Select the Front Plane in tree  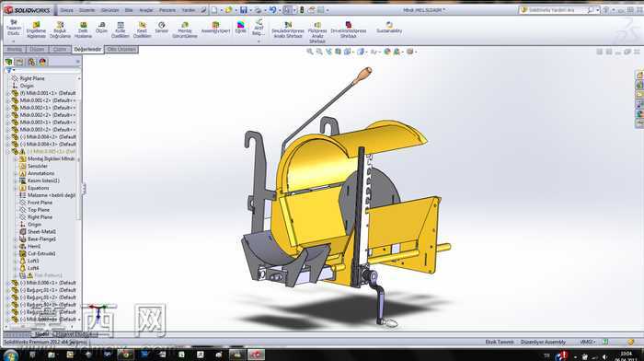(x=40, y=203)
